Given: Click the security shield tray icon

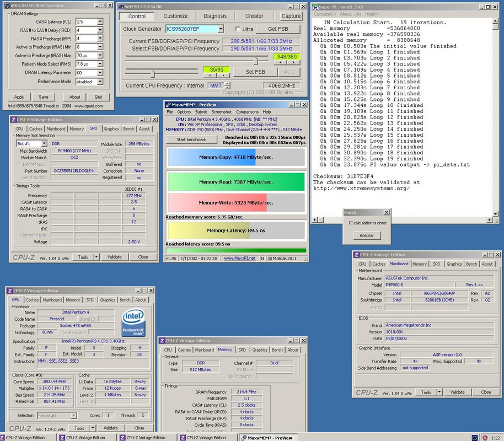Looking at the screenshot, I should tap(485, 438).
